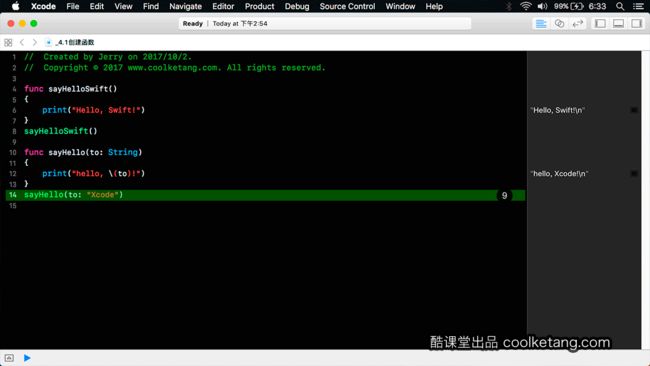Close the Xcode window
This screenshot has height=366, width=650.
pos(11,24)
